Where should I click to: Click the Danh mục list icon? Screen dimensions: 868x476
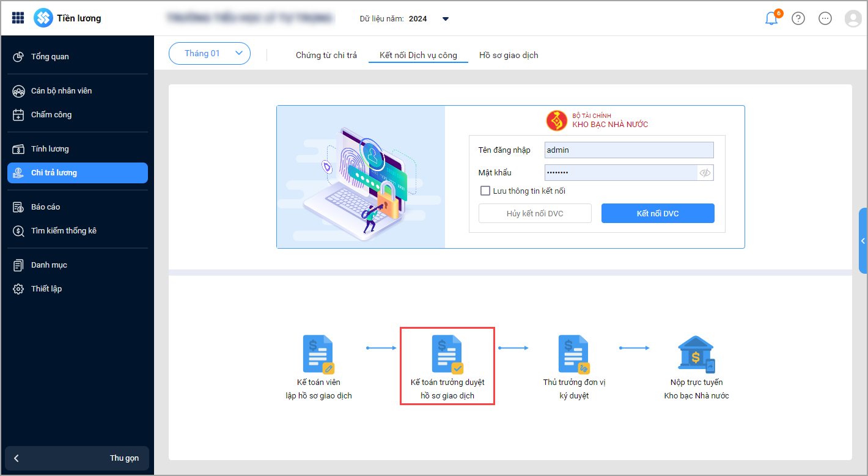18,265
